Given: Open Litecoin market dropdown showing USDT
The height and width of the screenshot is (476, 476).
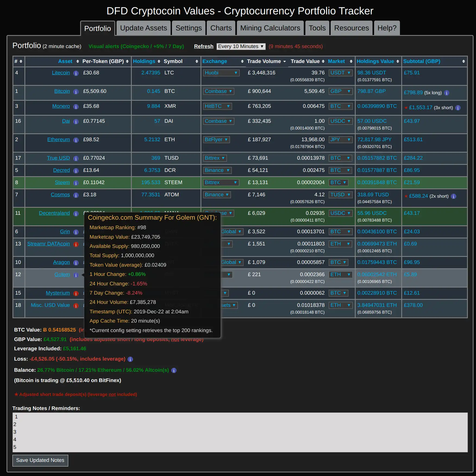Looking at the screenshot, I should coord(340,73).
